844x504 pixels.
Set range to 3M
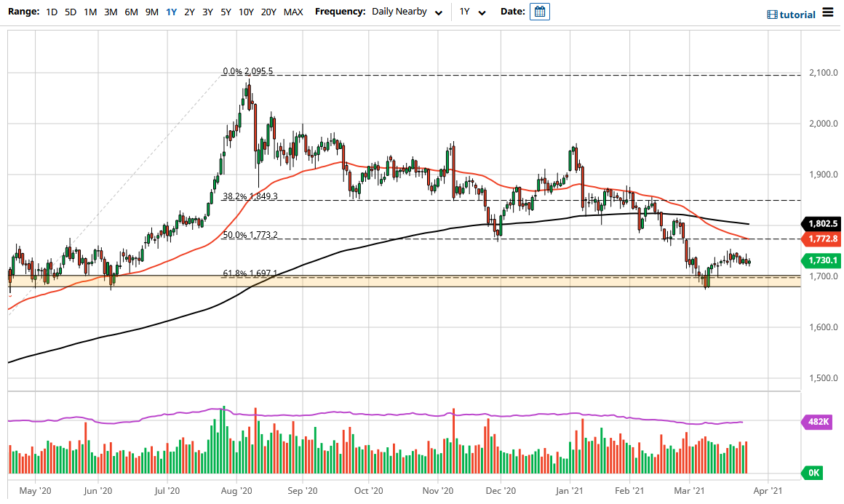point(111,12)
